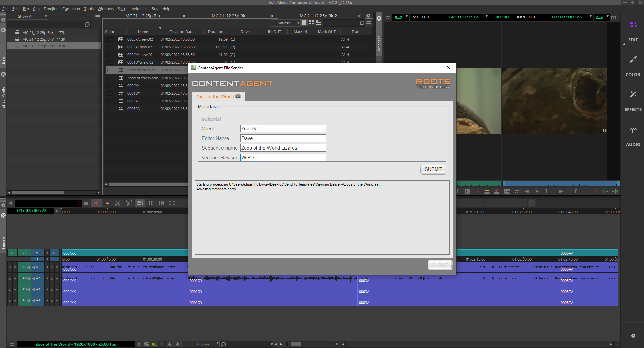644x348 pixels.
Task: Click the red Overwrite arrow under monitor
Action: 497,191
